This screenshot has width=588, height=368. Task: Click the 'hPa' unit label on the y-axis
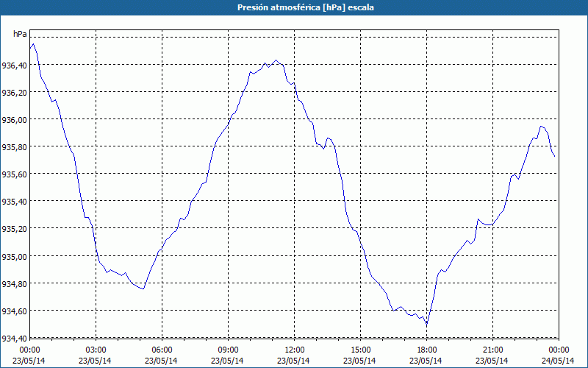click(20, 34)
